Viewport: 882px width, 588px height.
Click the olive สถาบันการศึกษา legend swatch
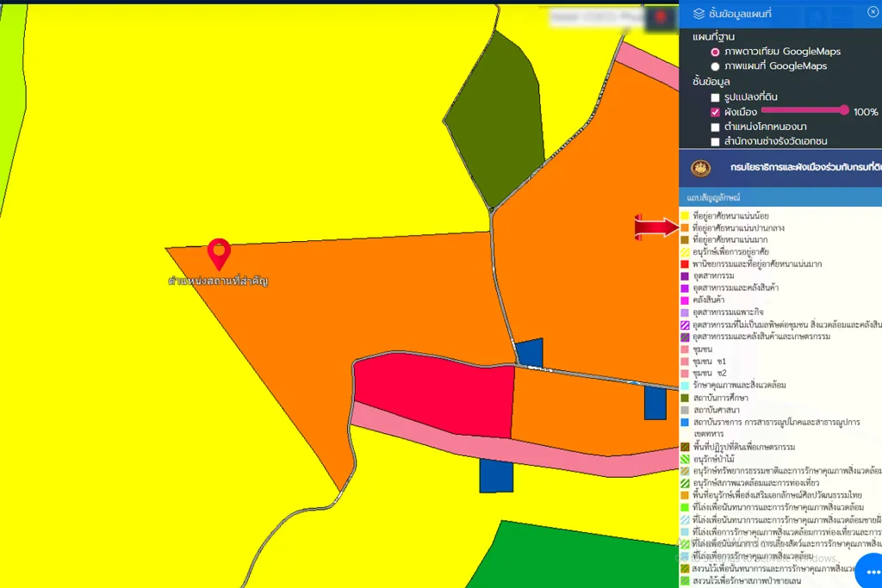coord(685,398)
